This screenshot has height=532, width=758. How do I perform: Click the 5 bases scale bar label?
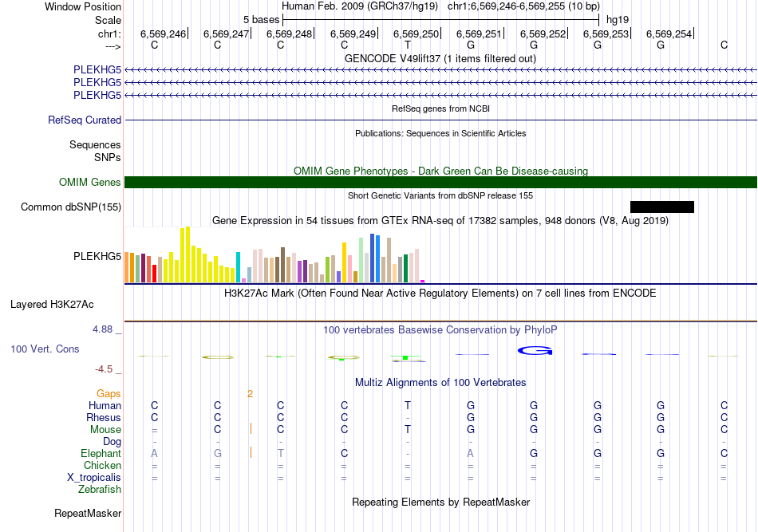(x=261, y=20)
